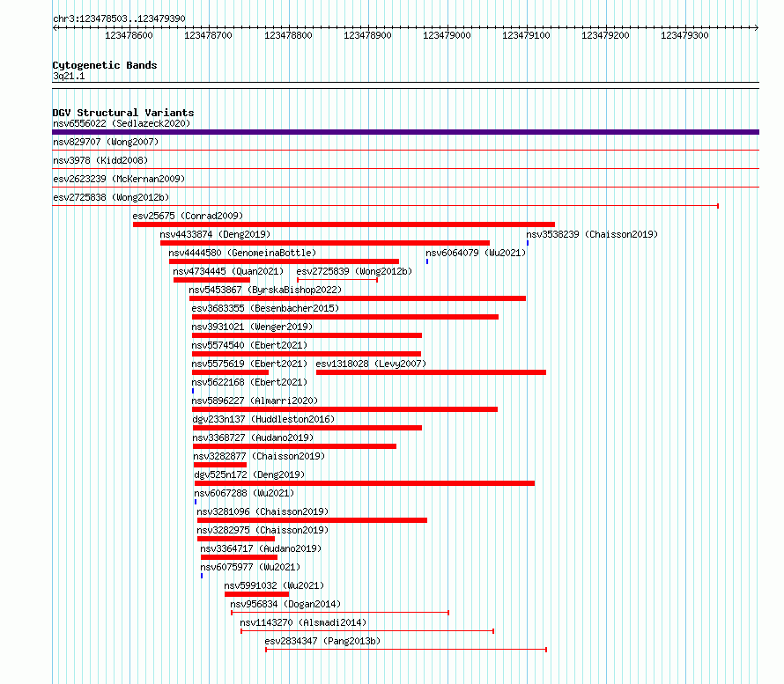
Task: Select nsv5991032 (Wu2021) label
Action: [274, 585]
